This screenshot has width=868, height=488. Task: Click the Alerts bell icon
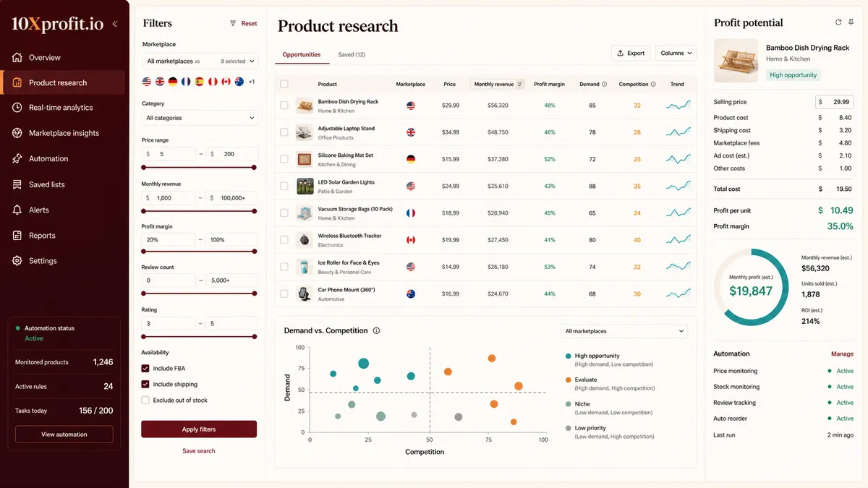click(17, 210)
